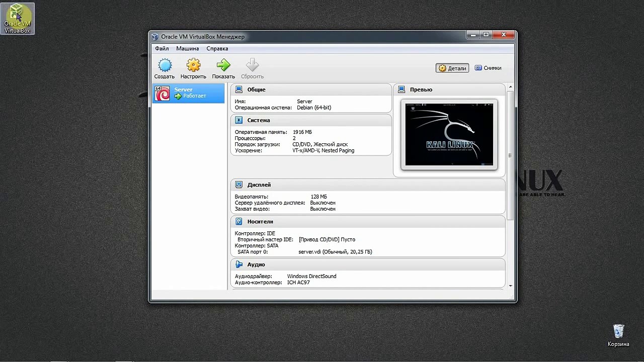Click the Сбросить discard arrow icon
Image resolution: width=644 pixels, height=362 pixels.
[252, 65]
